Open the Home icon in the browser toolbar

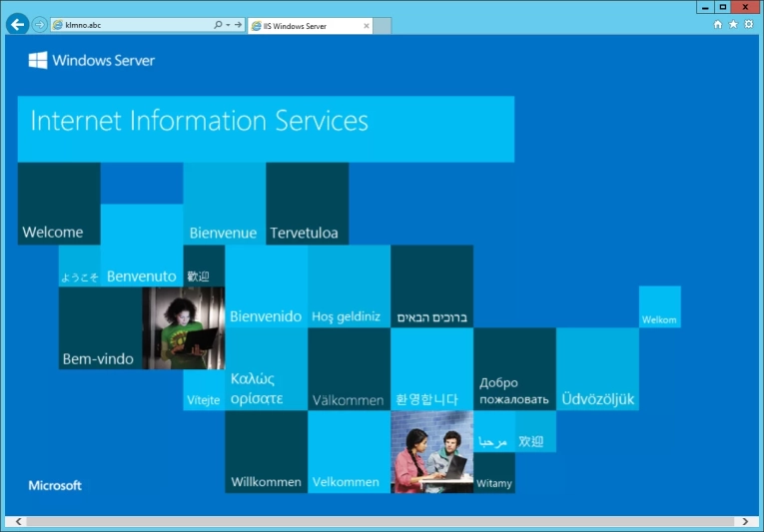[x=717, y=25]
